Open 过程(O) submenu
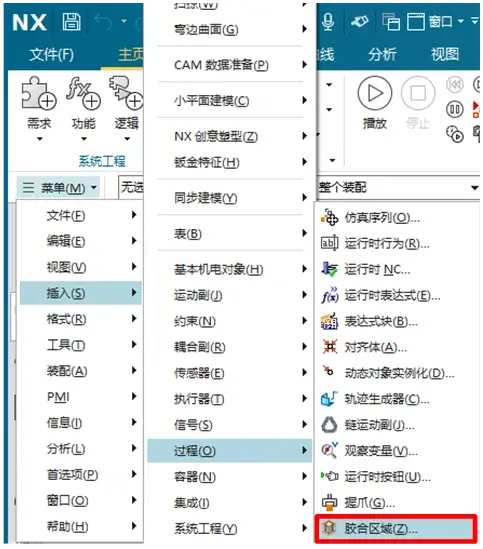The width and height of the screenshot is (483, 549). 230,451
